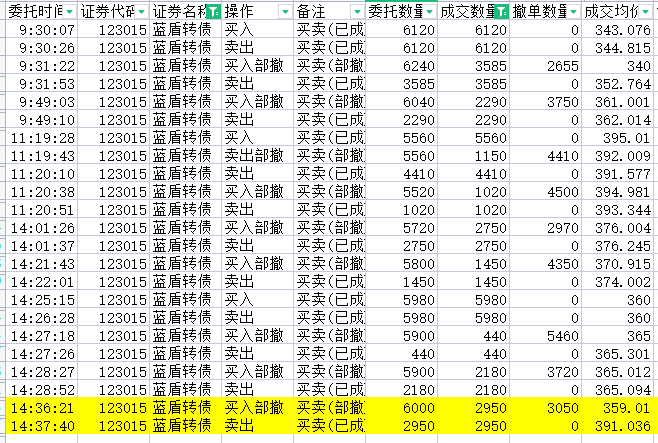
Task: Open the 操作 column filter dropdown
Action: 286,12
